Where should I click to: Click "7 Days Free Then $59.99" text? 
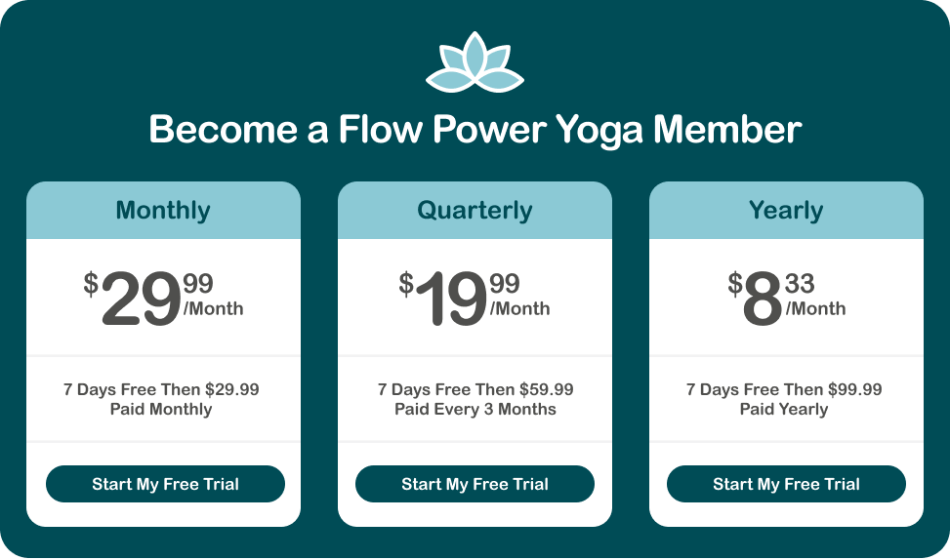[475, 389]
